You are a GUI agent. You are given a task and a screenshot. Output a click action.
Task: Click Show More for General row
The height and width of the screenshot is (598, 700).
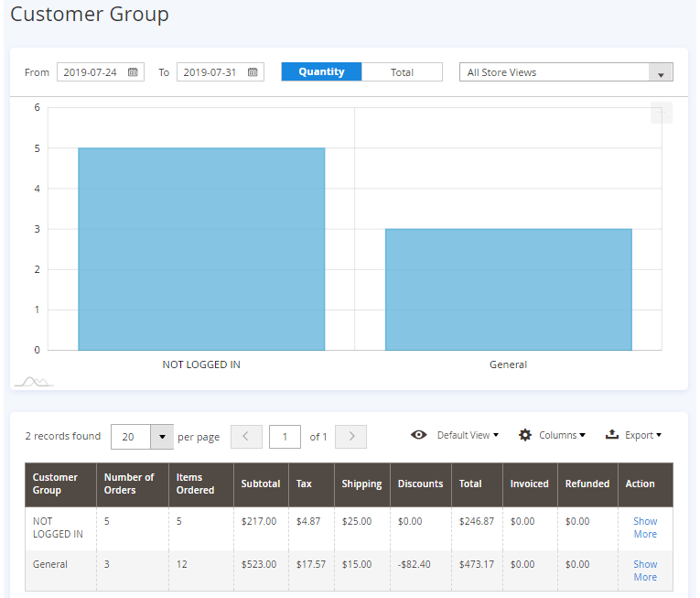pos(645,571)
